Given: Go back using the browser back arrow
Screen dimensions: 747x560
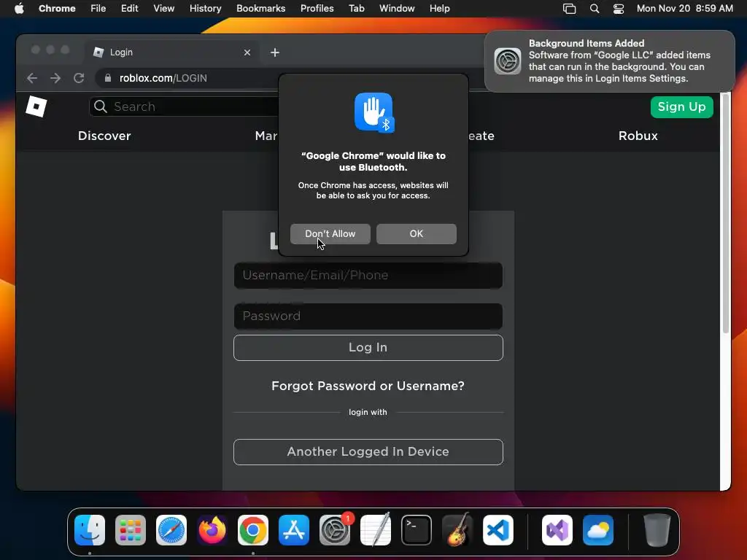Looking at the screenshot, I should (32, 78).
